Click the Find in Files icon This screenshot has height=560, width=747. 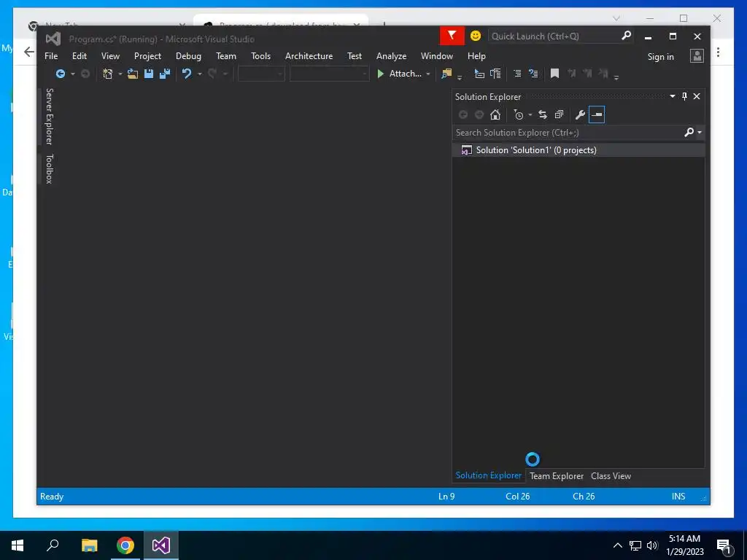[446, 74]
